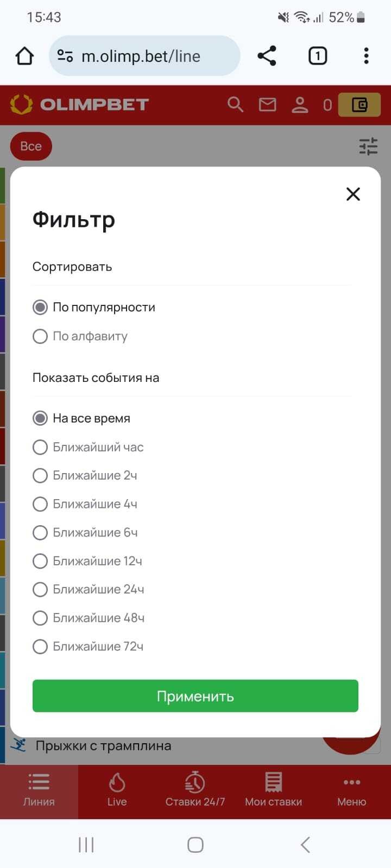Screen dimensions: 391x868
Task: Select the Ближайшие 6ч radio button
Action: 40,533
